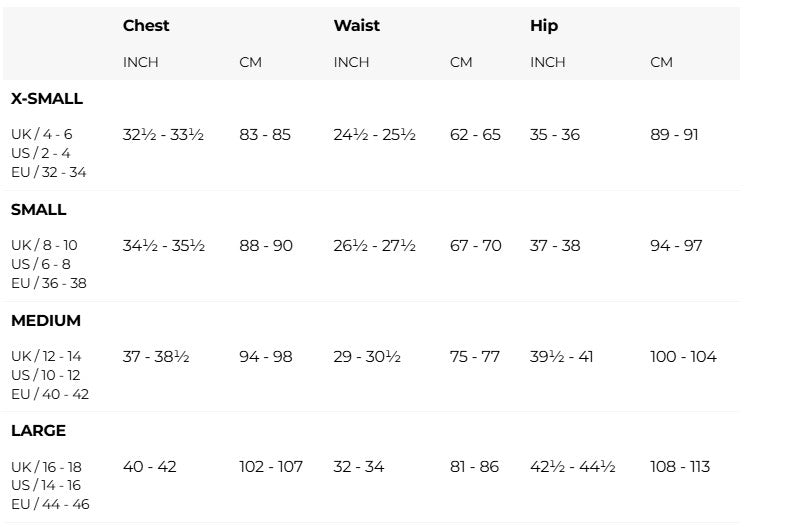Viewport: 797px width, 527px height.
Task: Select the X-SMALL size row title
Action: [47, 99]
